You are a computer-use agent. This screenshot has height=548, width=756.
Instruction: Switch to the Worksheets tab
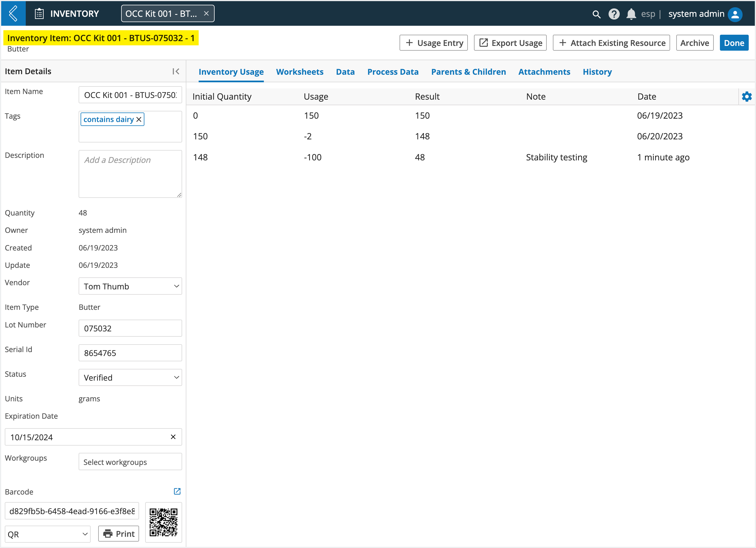click(300, 72)
